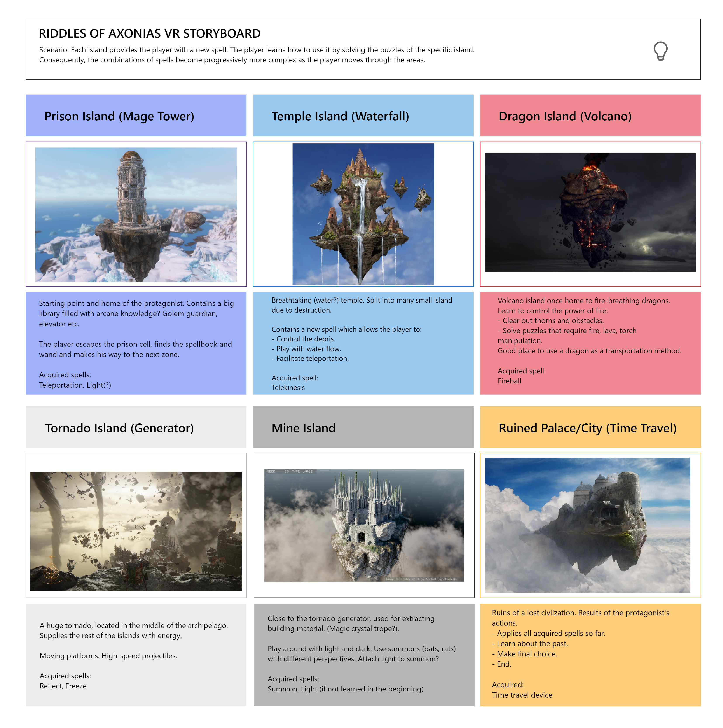Select the Dragon Island volcano image
Screen dimensions: 723x728
point(590,212)
